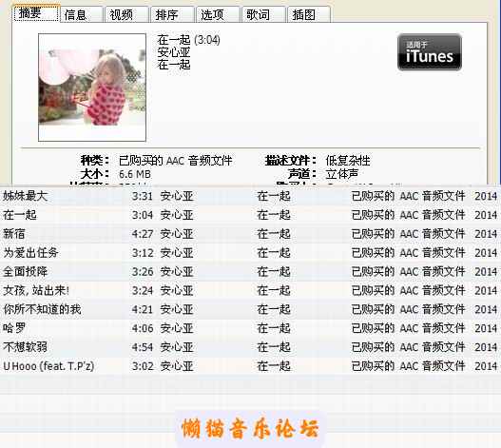The height and width of the screenshot is (448, 501).
Task: Open the 摘要 summary tab
Action: [x=36, y=13]
